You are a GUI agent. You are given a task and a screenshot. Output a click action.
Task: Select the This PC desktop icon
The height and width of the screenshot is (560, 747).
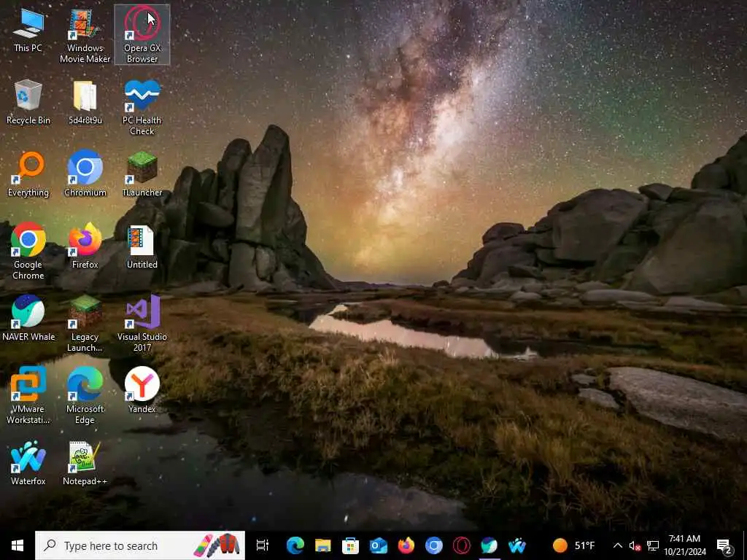point(28,31)
